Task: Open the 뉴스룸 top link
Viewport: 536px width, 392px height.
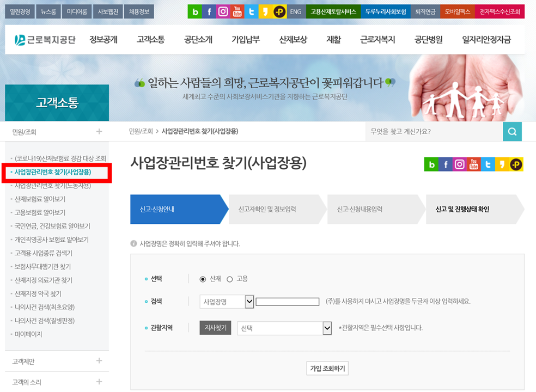Action: tap(48, 11)
